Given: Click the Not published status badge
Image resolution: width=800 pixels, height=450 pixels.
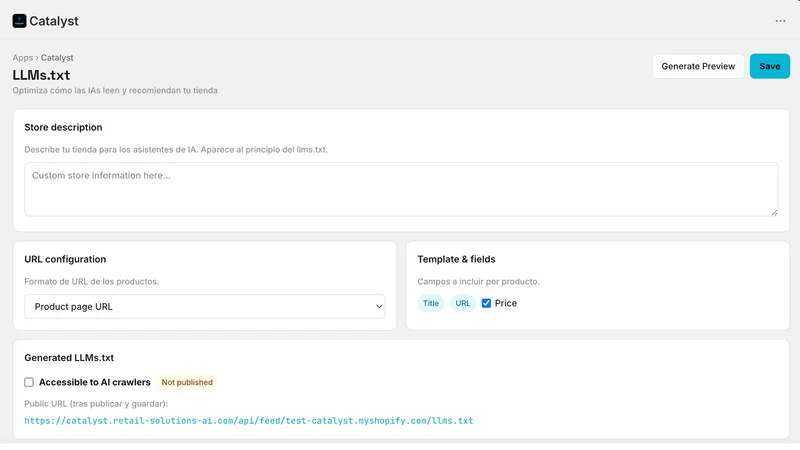Looking at the screenshot, I should 187,382.
